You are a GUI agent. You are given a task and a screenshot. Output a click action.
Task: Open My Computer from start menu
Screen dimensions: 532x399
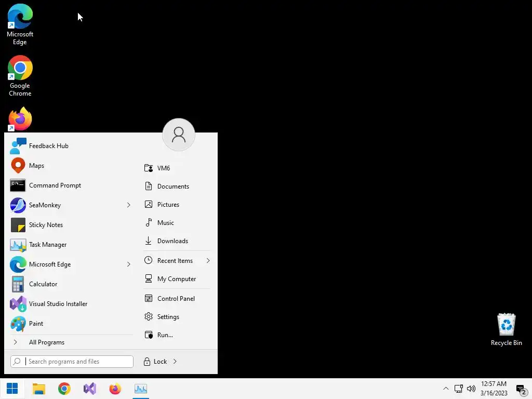pyautogui.click(x=177, y=279)
